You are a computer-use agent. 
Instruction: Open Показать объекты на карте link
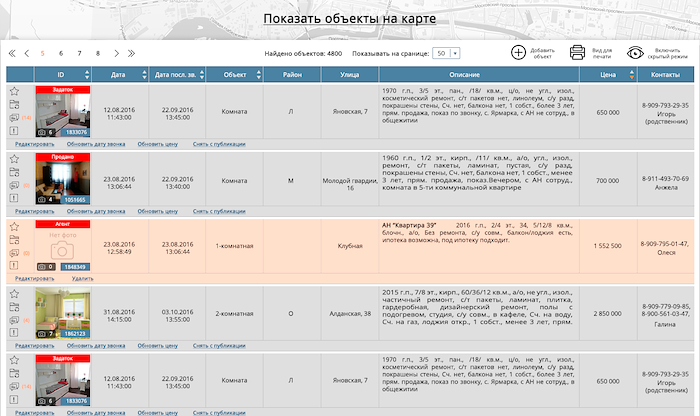(350, 19)
